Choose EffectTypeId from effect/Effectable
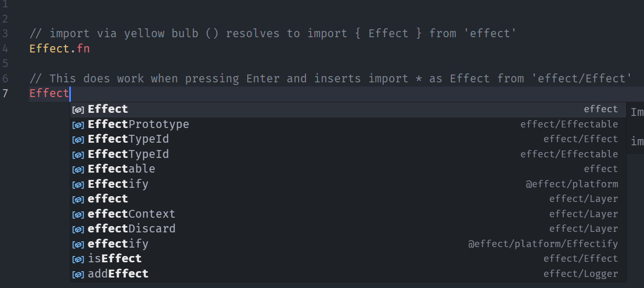 coord(128,154)
